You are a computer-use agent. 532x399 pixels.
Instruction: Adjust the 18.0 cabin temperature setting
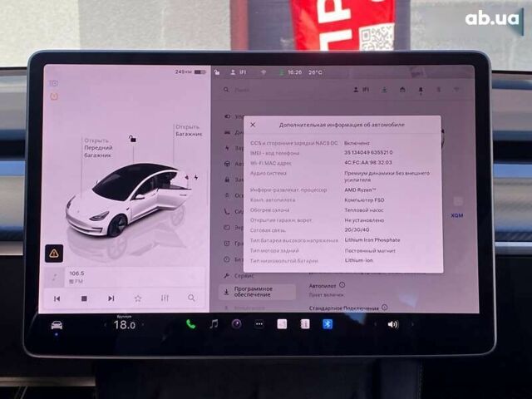coord(124,325)
